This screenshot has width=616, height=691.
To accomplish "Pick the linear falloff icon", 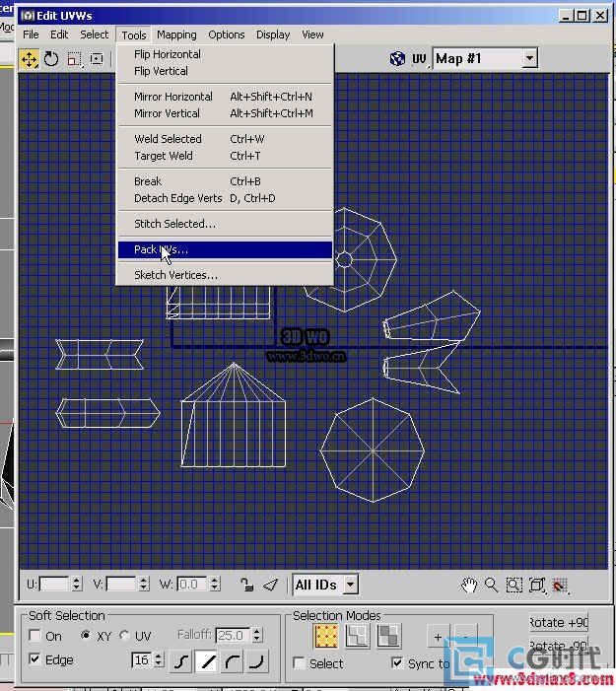I will point(206,661).
